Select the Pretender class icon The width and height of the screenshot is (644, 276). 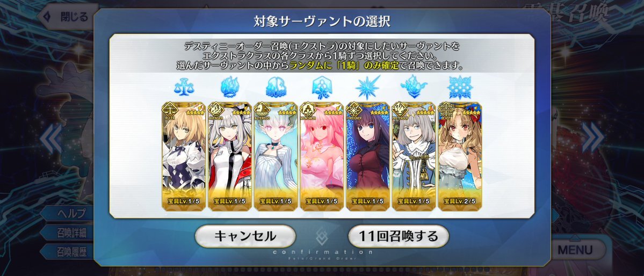(414, 88)
